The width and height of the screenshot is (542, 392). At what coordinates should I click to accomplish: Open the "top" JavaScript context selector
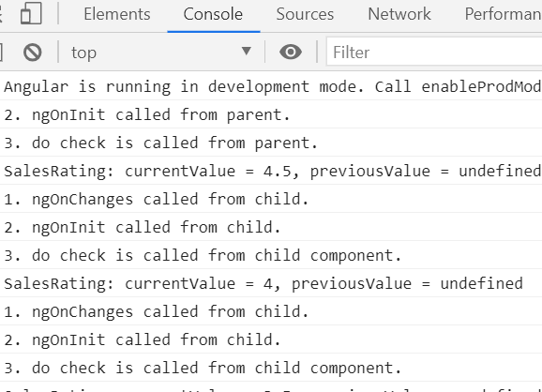click(x=162, y=53)
